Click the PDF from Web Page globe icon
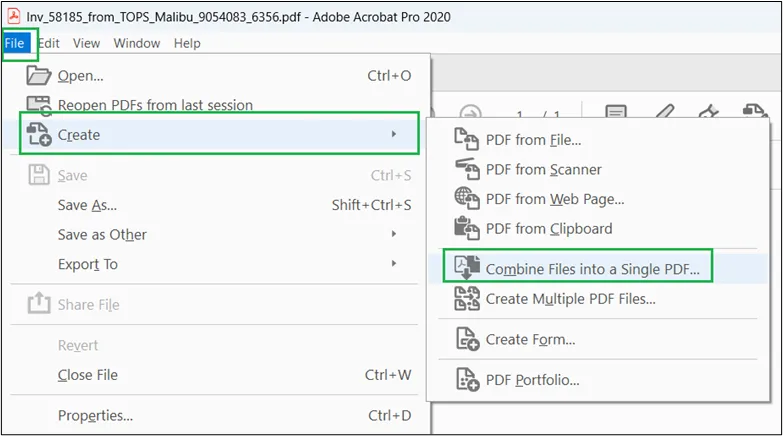783x436 pixels. coord(466,199)
